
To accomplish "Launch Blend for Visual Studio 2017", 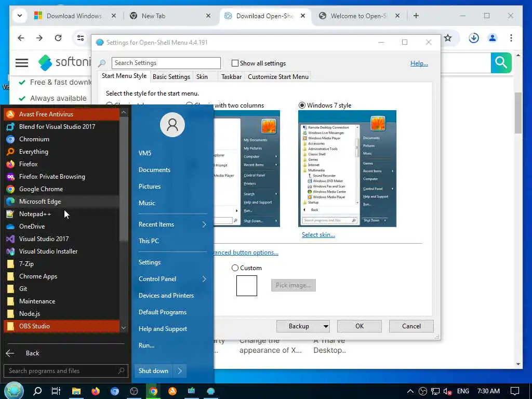I will tap(61, 127).
